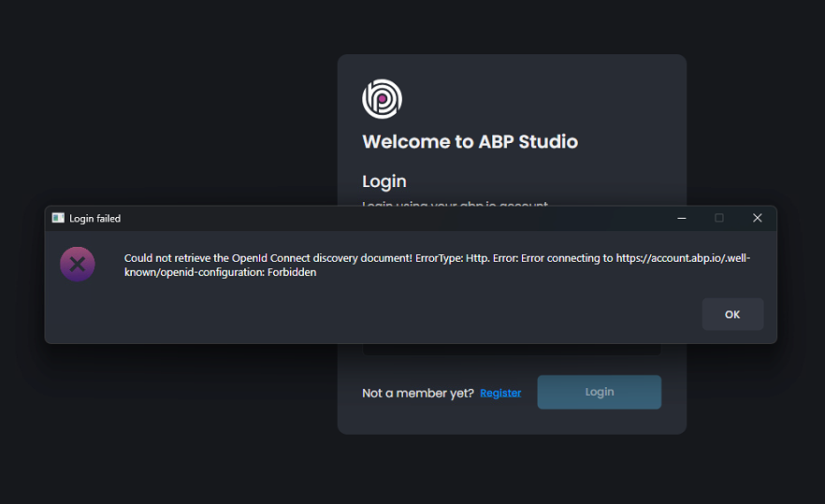The width and height of the screenshot is (825, 504).
Task: Focus the input field below the dialog
Action: (x=512, y=349)
